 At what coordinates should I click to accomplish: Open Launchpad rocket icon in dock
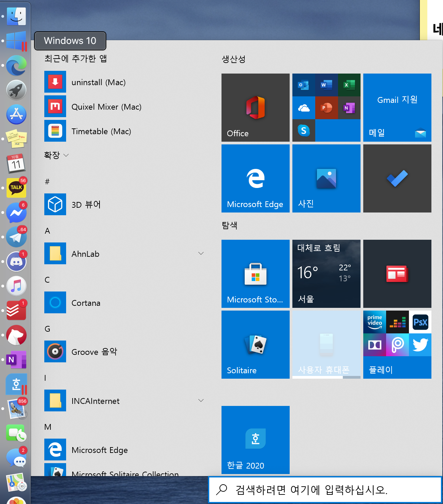16,90
